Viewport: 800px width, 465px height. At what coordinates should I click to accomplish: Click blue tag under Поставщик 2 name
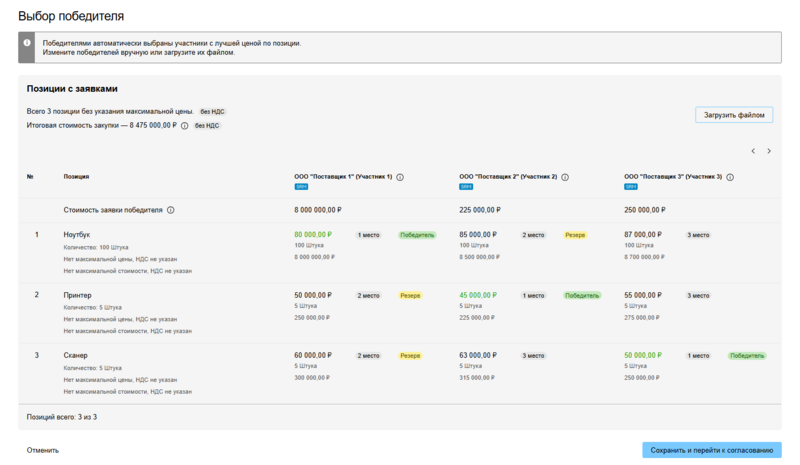(x=466, y=186)
